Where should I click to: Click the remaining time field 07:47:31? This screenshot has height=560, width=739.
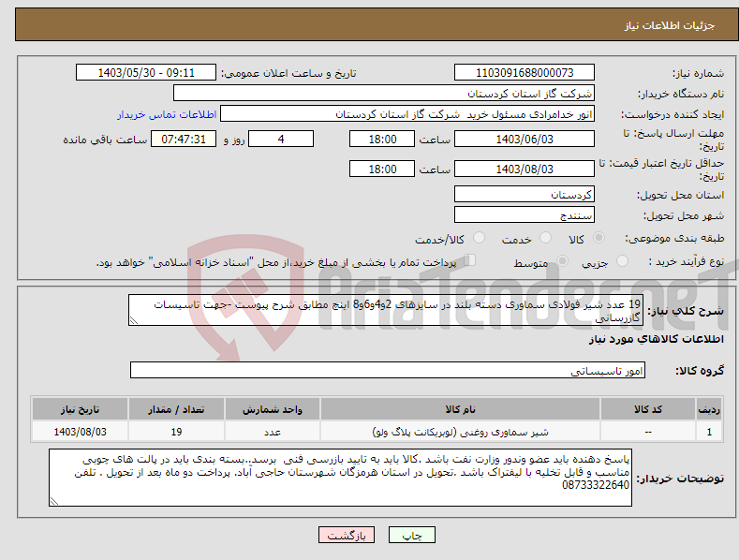click(x=184, y=139)
